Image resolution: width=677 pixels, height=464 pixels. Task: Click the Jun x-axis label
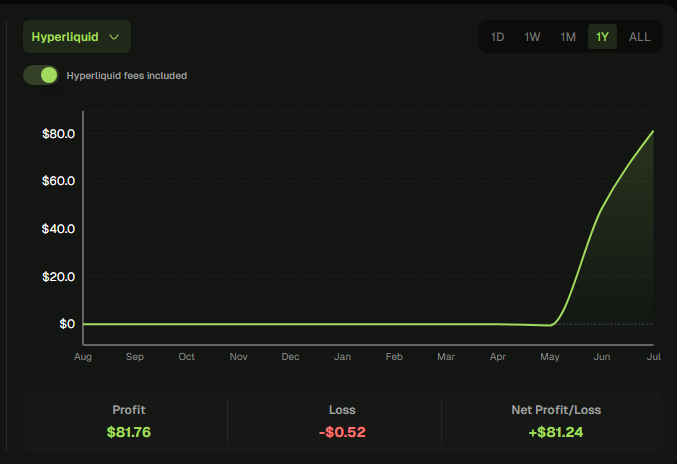602,357
